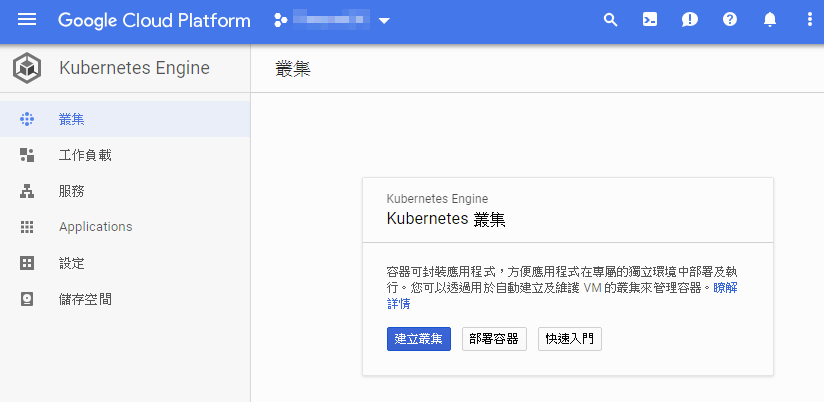
Task: Select 叢集 in the sidebar menu
Action: click(x=71, y=119)
